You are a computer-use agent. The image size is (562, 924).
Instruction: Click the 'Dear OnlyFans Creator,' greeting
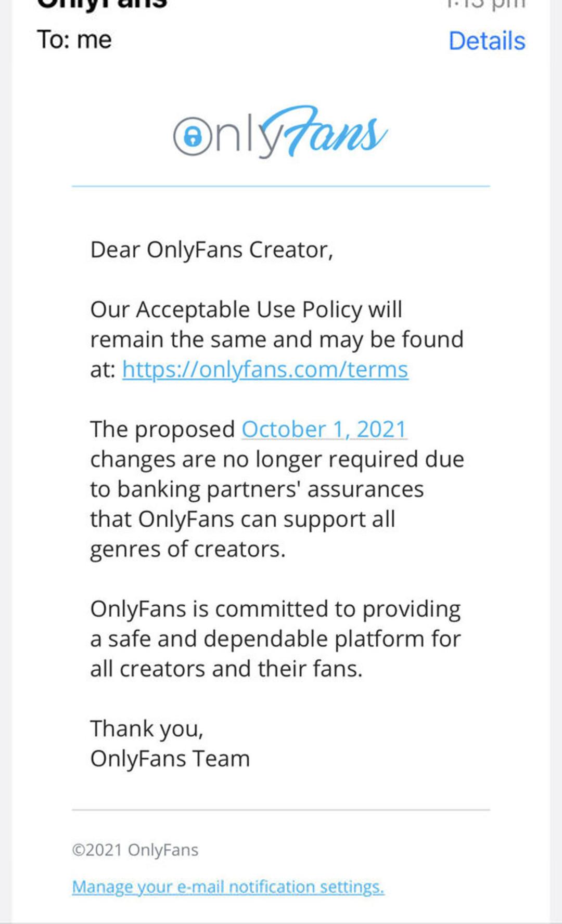(211, 250)
